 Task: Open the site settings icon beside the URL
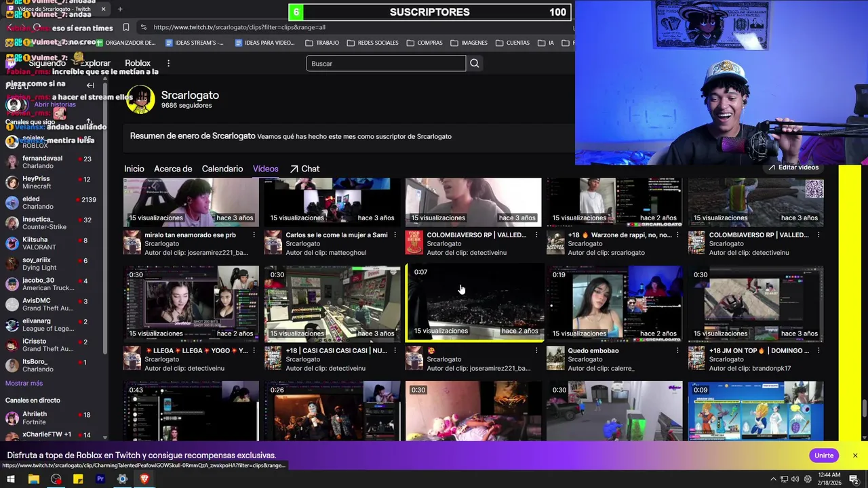click(143, 27)
